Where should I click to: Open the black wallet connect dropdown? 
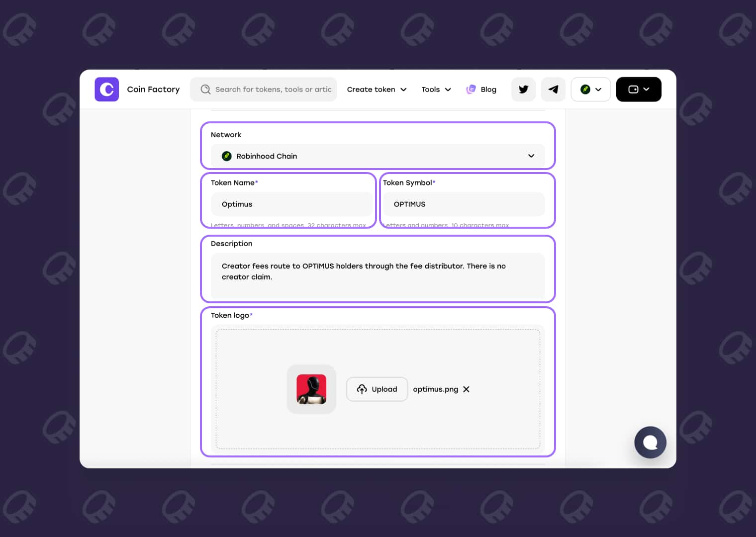click(639, 89)
